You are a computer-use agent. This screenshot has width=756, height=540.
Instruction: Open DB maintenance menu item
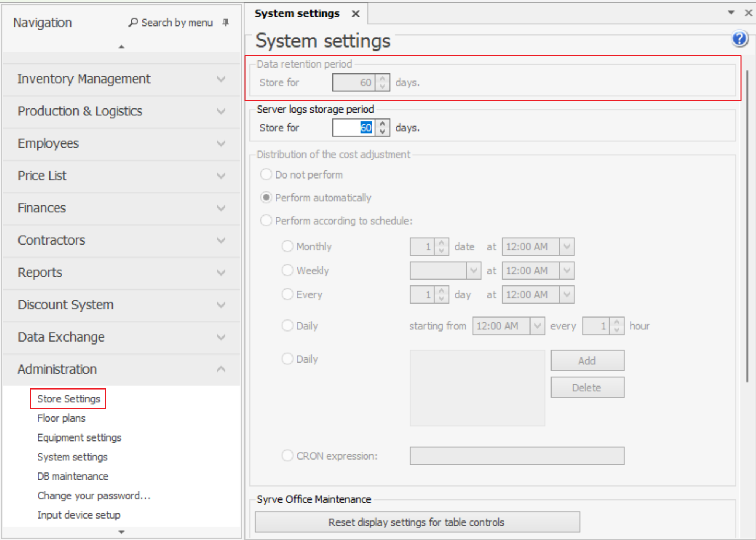73,476
